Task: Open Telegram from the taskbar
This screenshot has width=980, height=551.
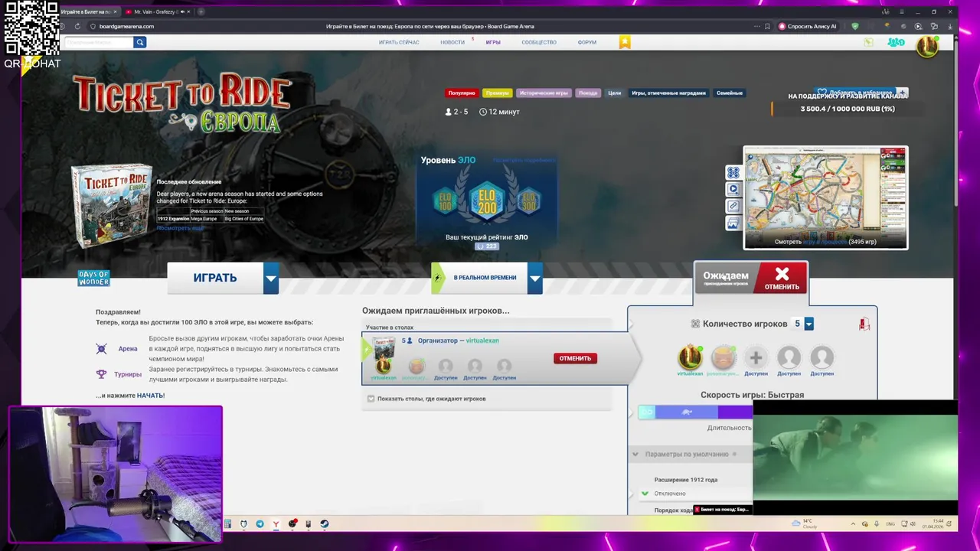Action: click(260, 524)
